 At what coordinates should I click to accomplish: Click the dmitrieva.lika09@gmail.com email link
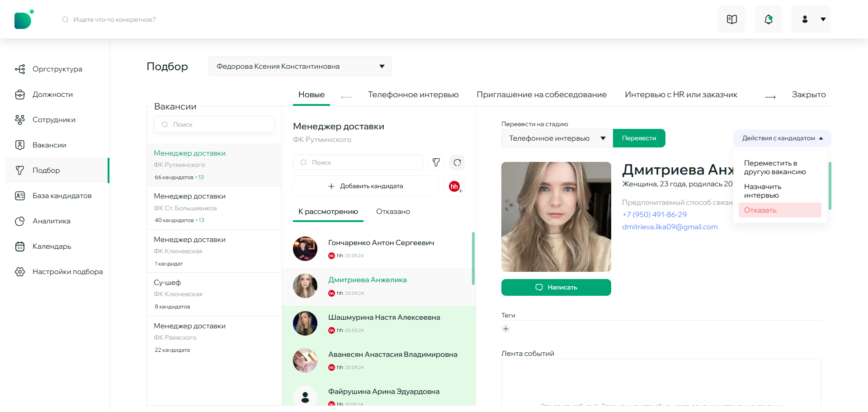click(x=670, y=227)
